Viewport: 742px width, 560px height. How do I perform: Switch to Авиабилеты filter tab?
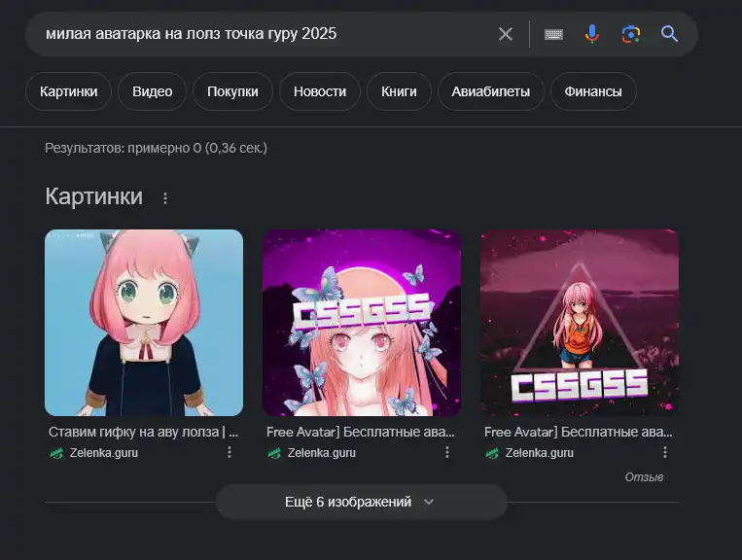click(491, 91)
